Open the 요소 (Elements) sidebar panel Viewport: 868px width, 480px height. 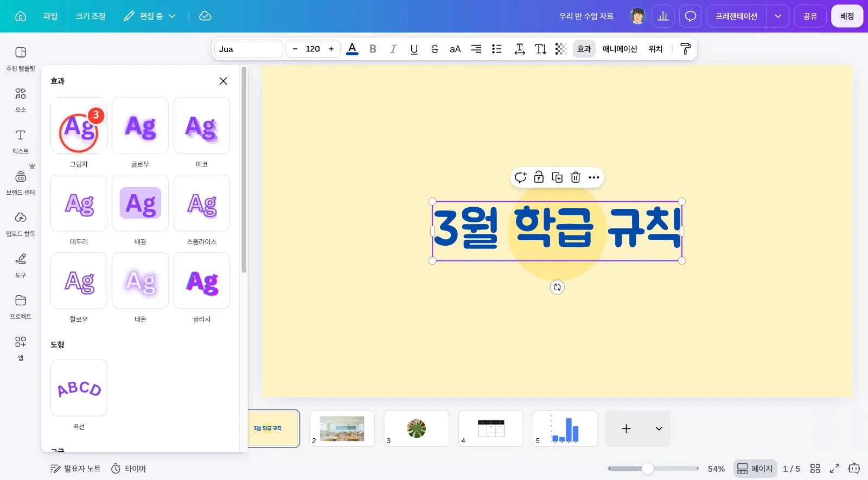21,100
